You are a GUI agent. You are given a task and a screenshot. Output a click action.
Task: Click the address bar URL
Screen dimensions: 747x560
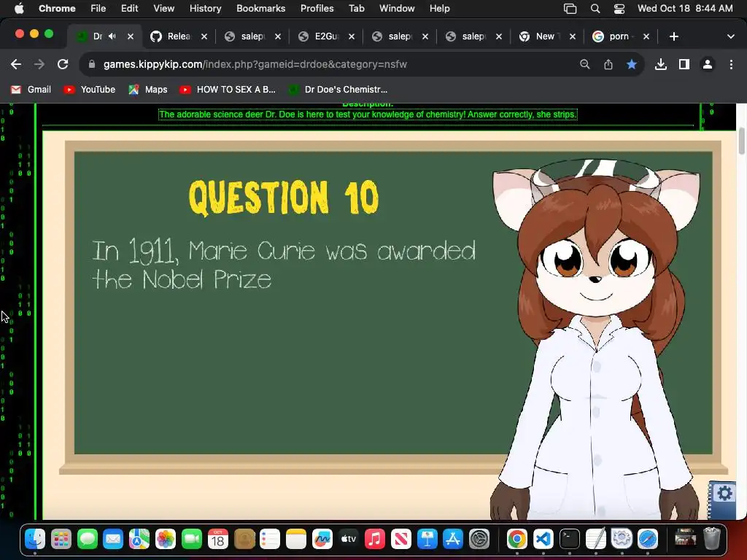coord(255,64)
